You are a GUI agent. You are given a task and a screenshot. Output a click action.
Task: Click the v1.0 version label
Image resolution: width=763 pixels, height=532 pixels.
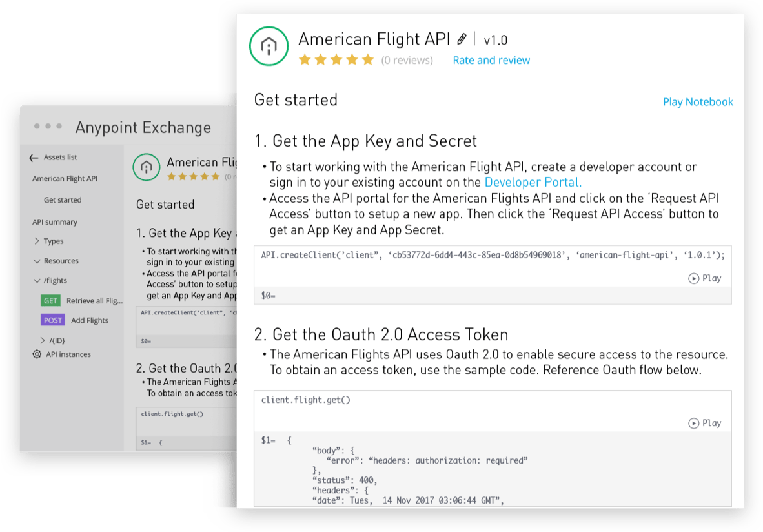[x=495, y=40]
